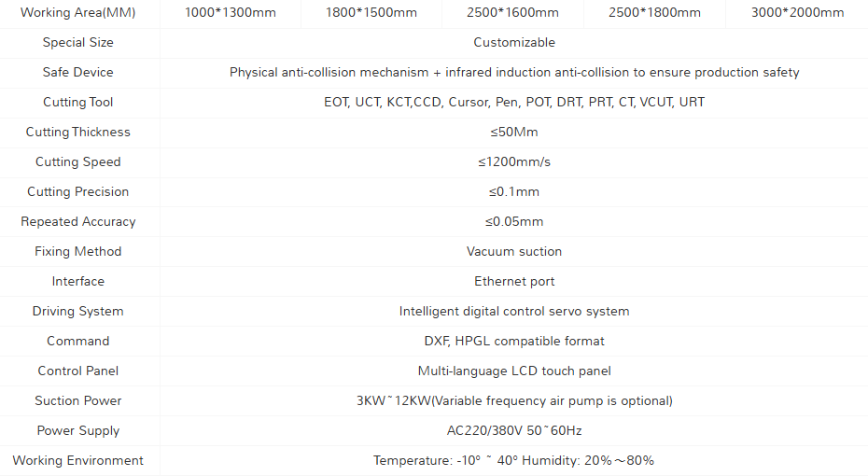The width and height of the screenshot is (868, 476).
Task: Click the ≤50Mm cutting thickness value
Action: point(514,132)
